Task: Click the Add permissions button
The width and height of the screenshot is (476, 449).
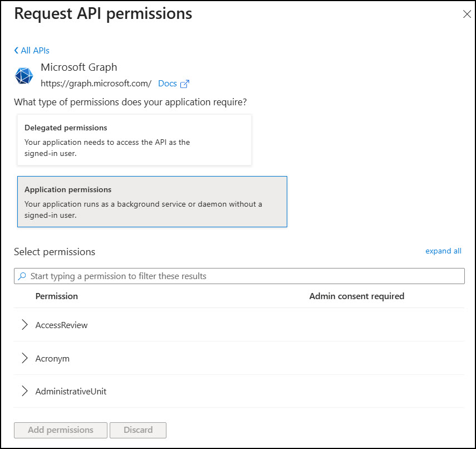Action: point(60,430)
